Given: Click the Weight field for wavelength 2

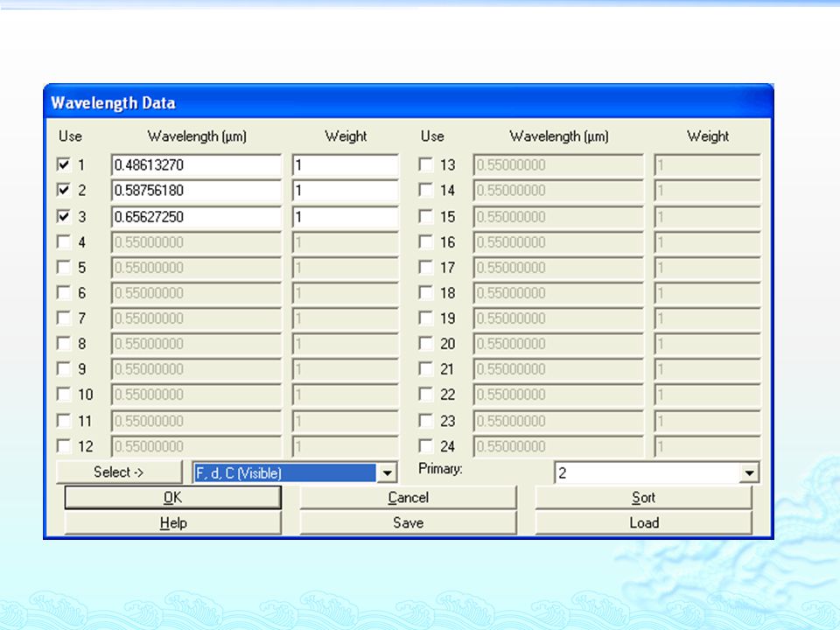Looking at the screenshot, I should coord(346,190).
